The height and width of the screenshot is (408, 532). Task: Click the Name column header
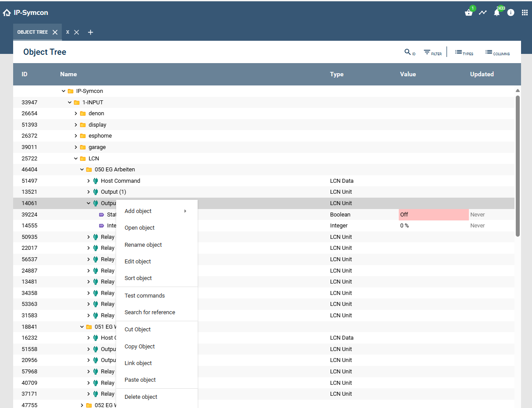68,75
